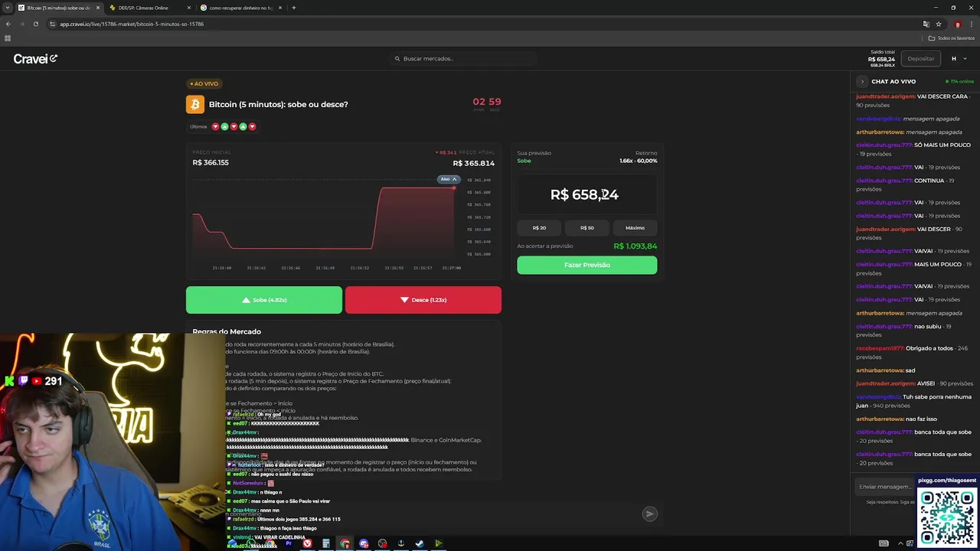
Task: Click the orange Bitcoin market icon
Action: pos(195,104)
